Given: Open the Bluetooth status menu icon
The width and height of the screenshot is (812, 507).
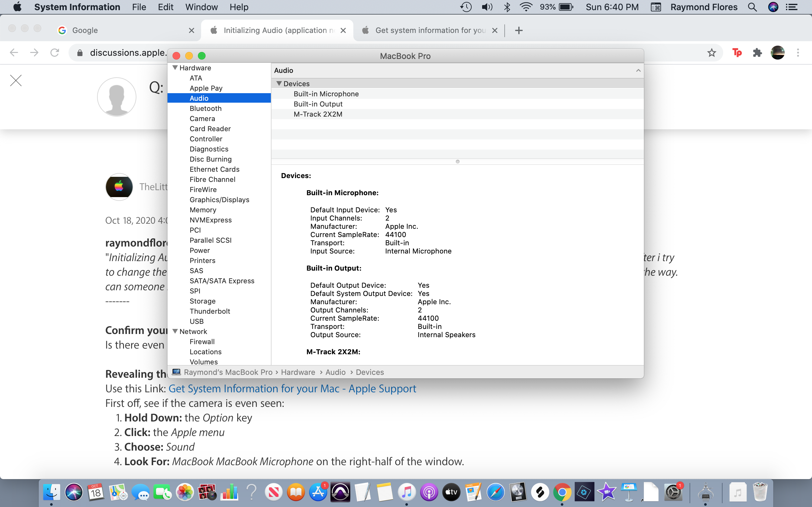Looking at the screenshot, I should pos(507,7).
